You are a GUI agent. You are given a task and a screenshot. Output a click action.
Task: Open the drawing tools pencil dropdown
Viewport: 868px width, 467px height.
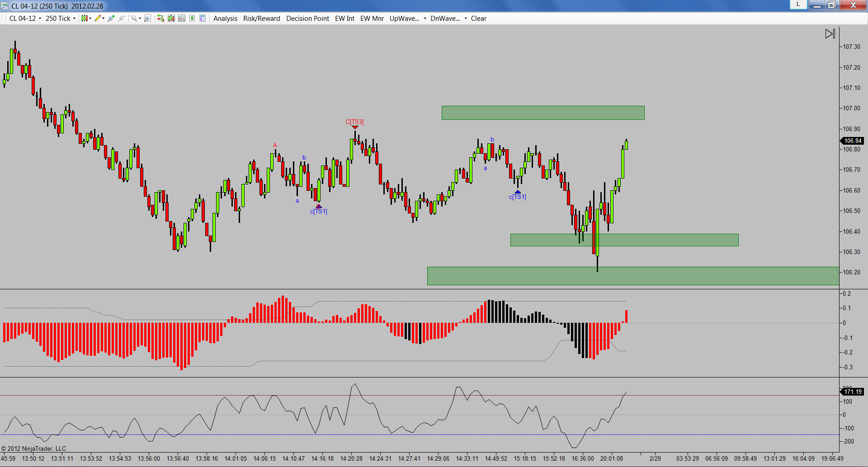(x=99, y=19)
